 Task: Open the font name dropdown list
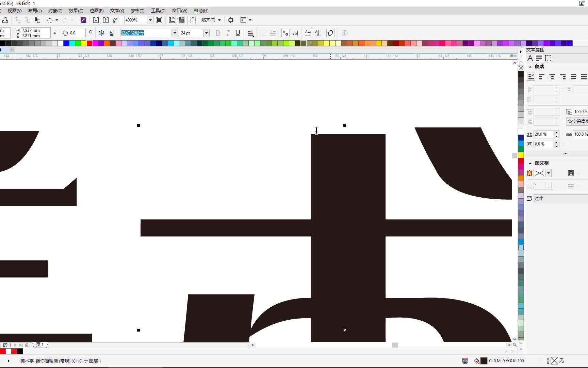pos(175,33)
